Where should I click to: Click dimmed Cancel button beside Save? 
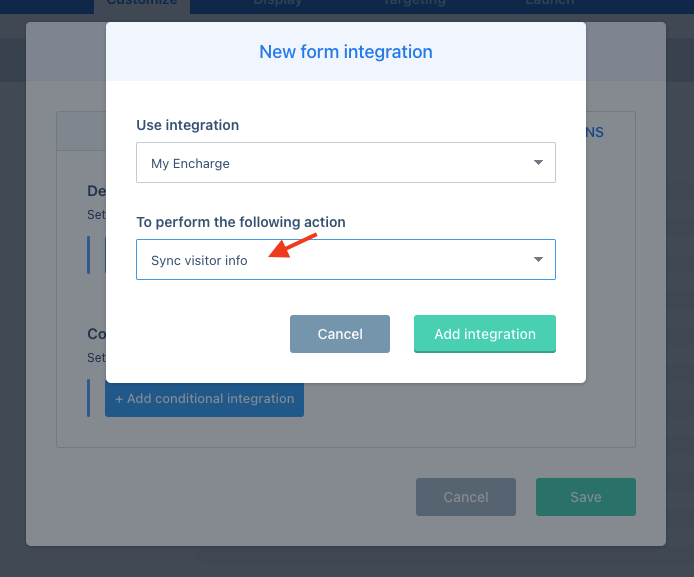466,496
